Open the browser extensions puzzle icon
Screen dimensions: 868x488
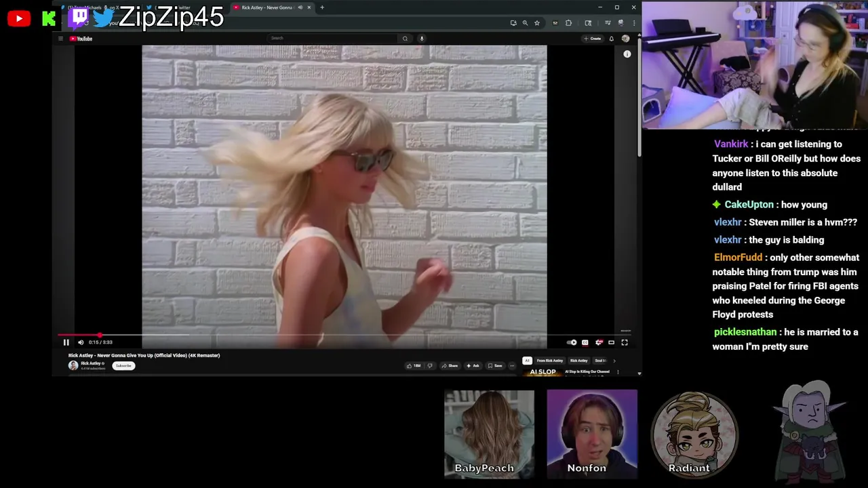568,23
